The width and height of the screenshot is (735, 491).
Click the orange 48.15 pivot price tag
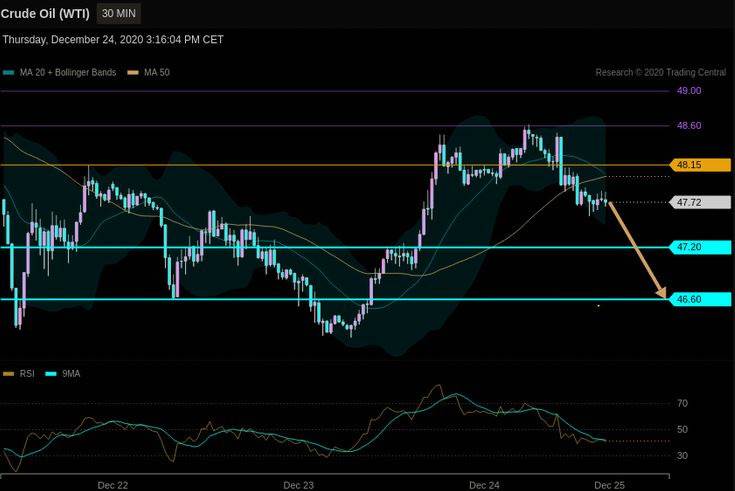point(700,165)
